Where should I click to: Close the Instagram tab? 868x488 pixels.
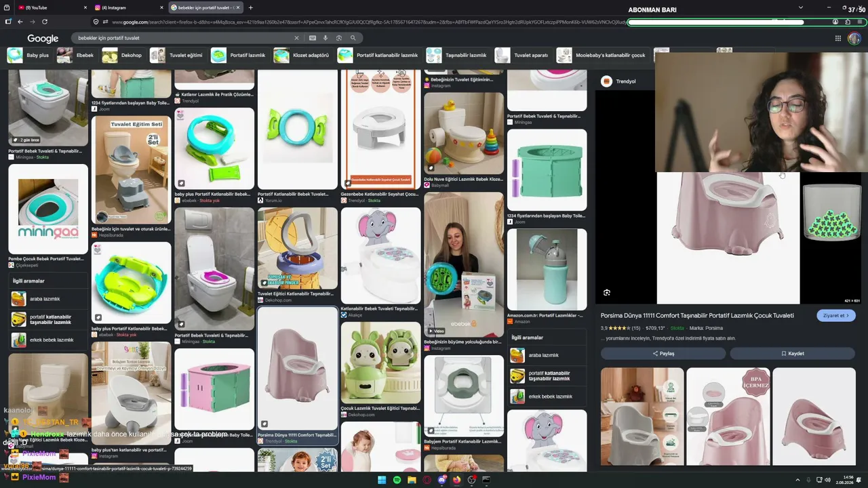coord(161,7)
